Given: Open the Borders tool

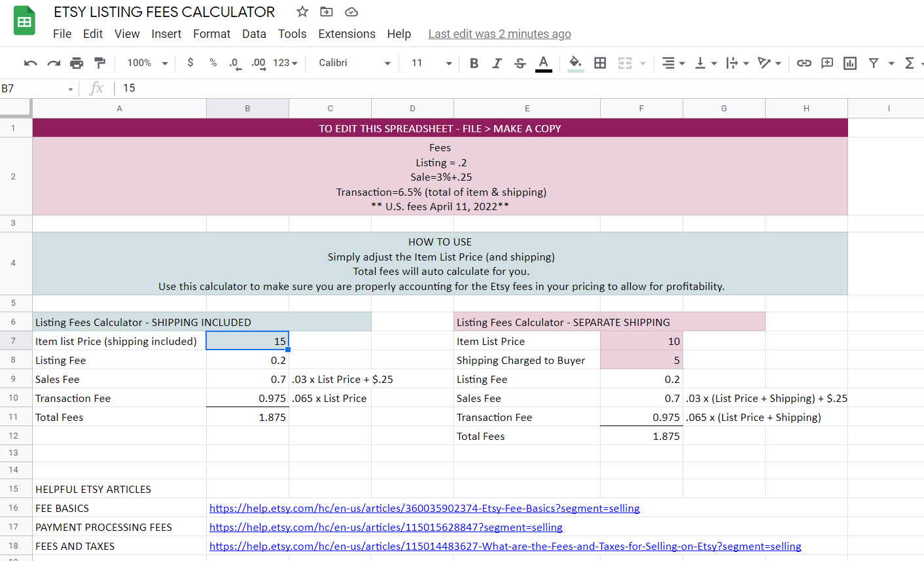Looking at the screenshot, I should pyautogui.click(x=600, y=63).
